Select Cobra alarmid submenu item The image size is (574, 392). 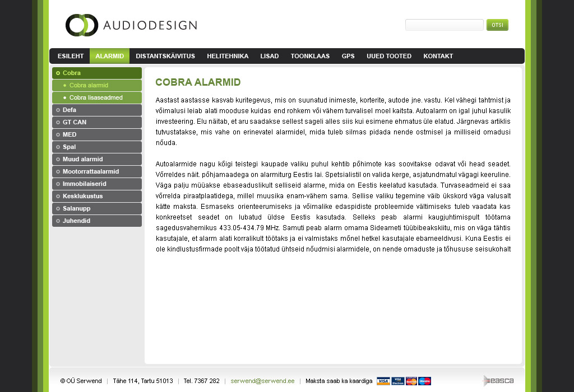(x=97, y=85)
